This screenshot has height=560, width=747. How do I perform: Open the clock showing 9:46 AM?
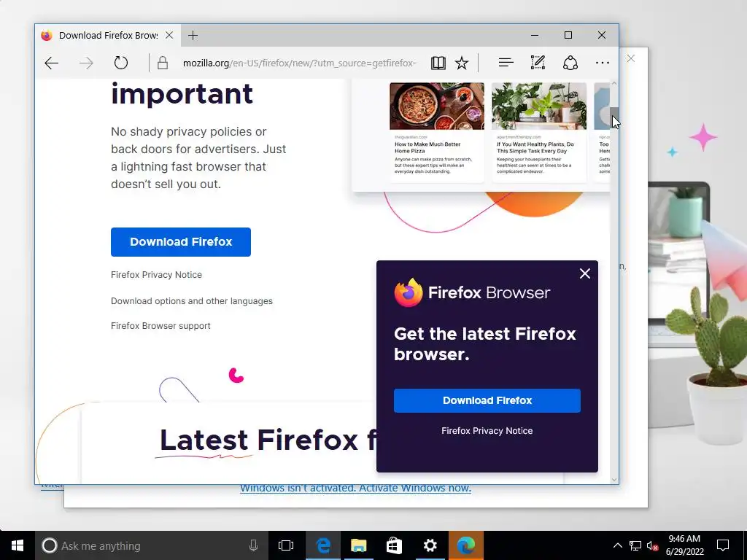pyautogui.click(x=684, y=545)
